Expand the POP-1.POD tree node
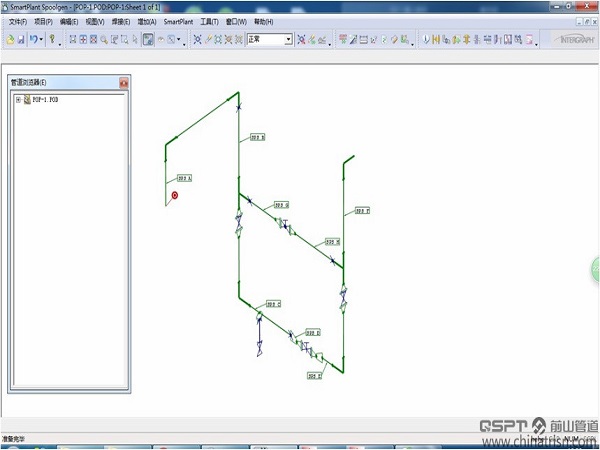 point(18,99)
